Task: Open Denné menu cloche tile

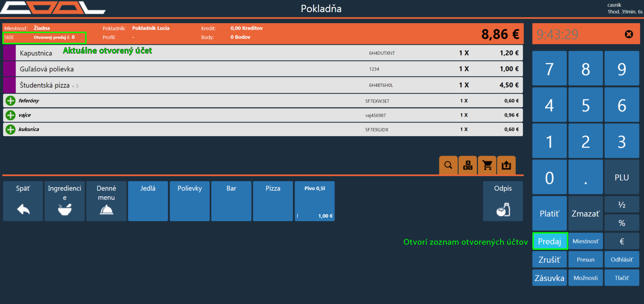Action: 106,201
